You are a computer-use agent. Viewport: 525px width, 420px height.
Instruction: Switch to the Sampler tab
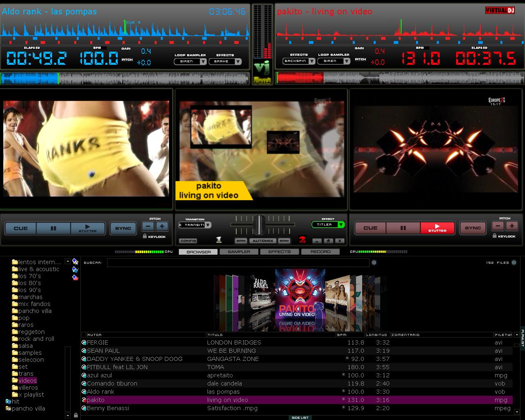click(239, 252)
